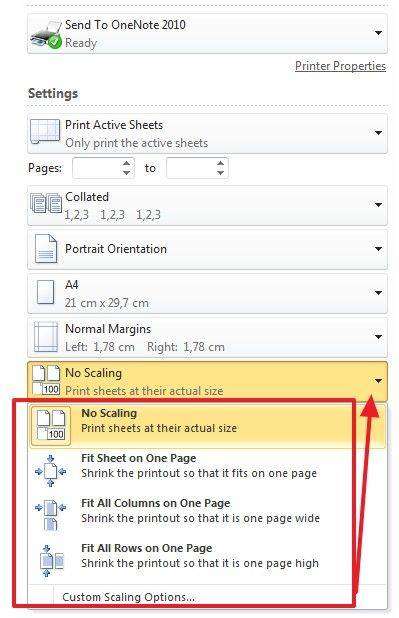Click the Print Active Sheets grid icon
The image size is (399, 618).
click(45, 132)
